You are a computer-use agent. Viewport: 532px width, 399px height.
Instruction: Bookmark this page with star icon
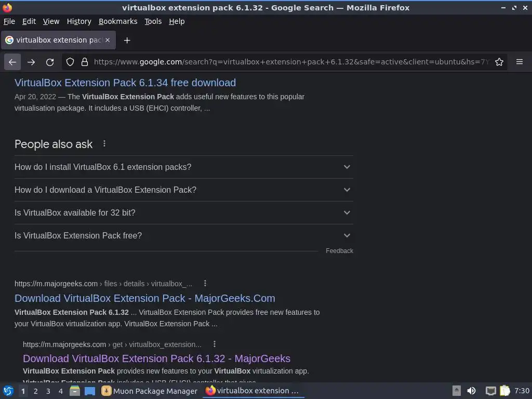click(499, 62)
